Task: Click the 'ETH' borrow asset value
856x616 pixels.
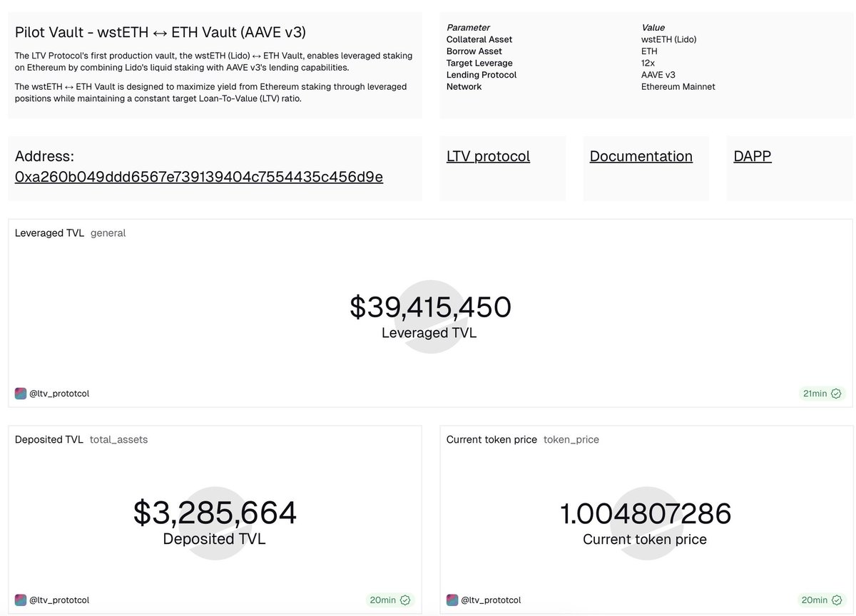Action: 649,51
